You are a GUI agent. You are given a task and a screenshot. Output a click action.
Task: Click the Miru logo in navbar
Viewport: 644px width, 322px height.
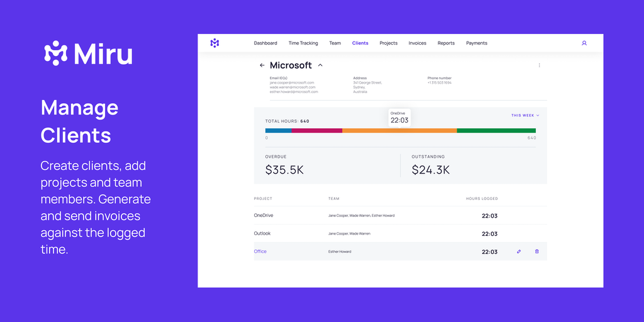click(214, 43)
